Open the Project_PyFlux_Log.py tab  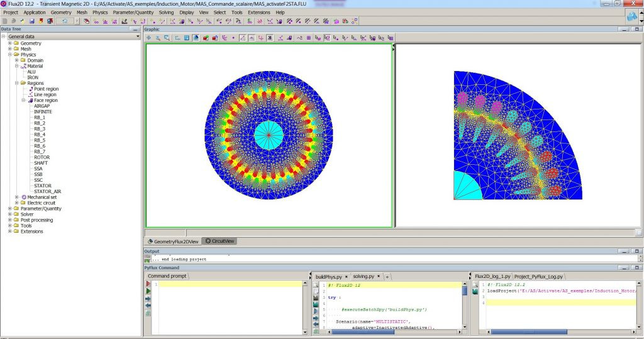[538, 276]
